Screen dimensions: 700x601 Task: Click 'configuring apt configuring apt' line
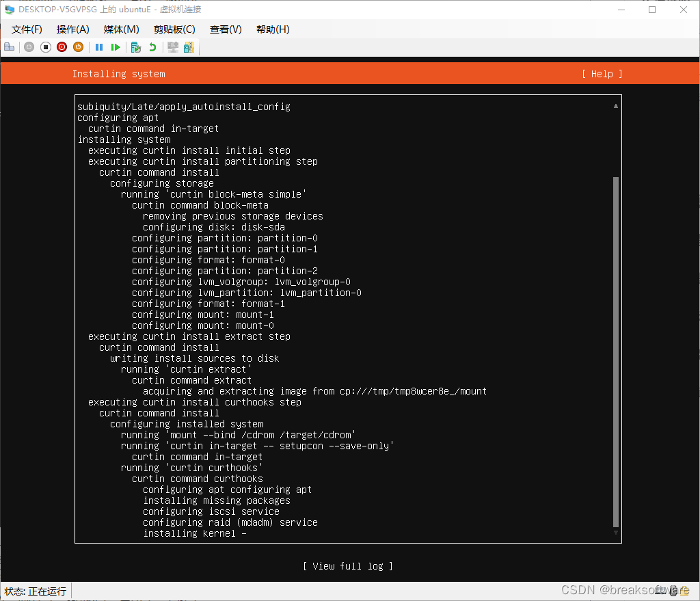[227, 490]
